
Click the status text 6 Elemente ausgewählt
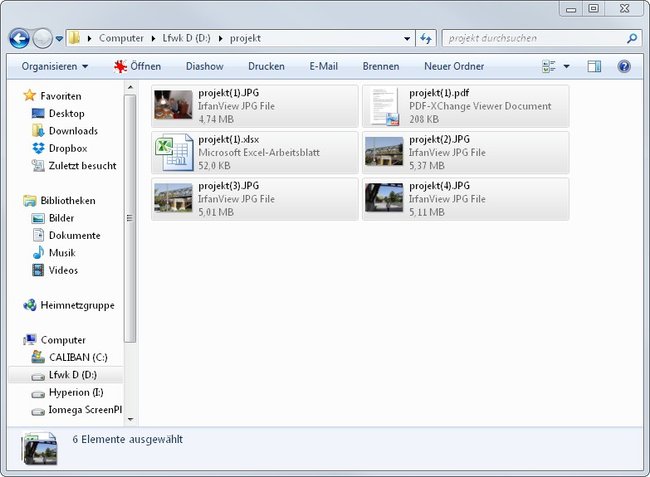click(x=128, y=439)
